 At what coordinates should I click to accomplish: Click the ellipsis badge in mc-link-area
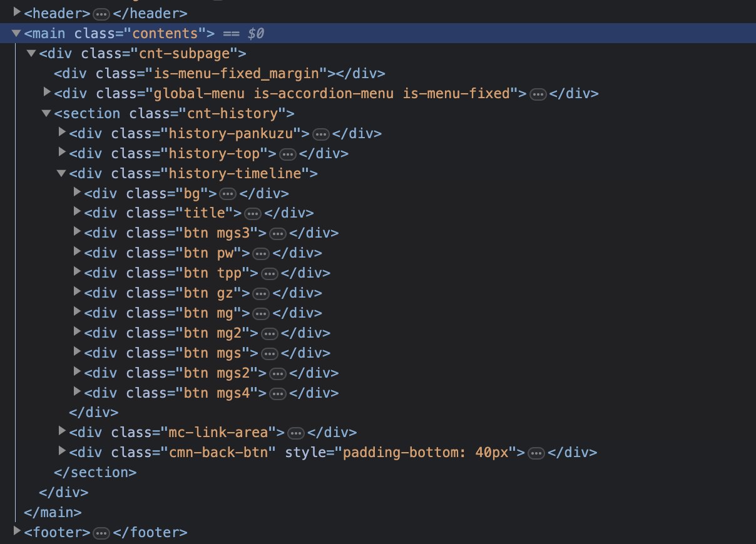(x=295, y=433)
